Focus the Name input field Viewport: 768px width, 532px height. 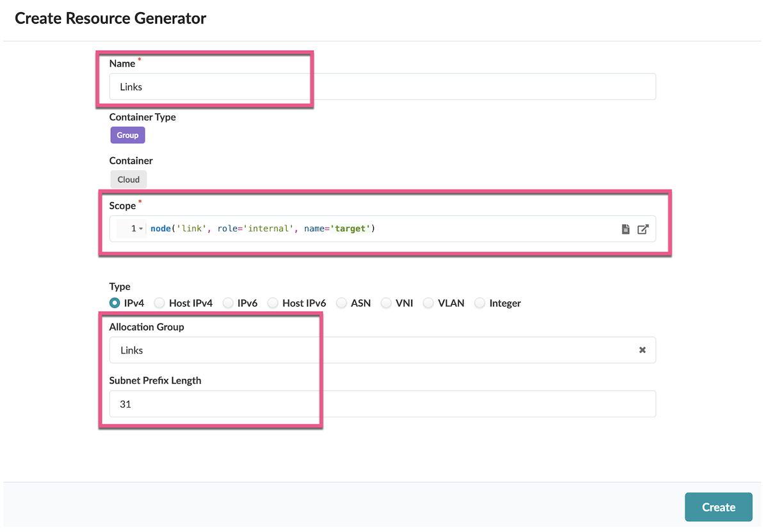click(x=383, y=86)
